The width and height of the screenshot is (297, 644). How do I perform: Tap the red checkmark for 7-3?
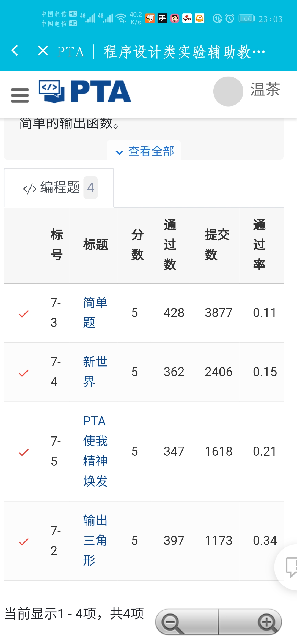coord(24,313)
